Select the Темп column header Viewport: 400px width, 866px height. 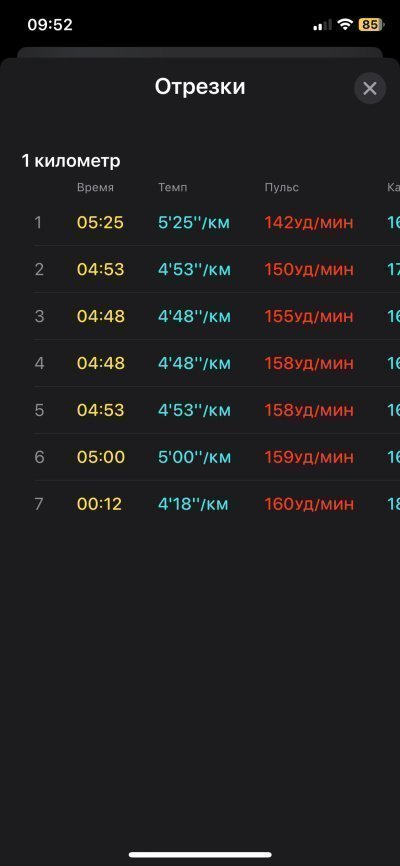pos(172,188)
